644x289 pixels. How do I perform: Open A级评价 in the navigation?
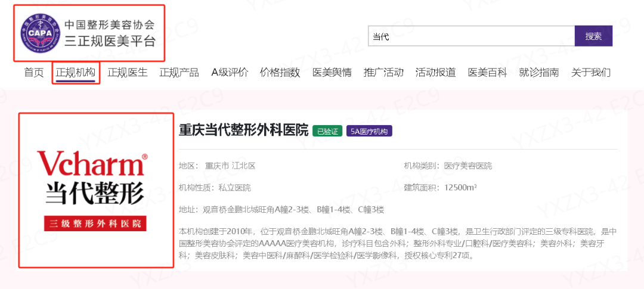(230, 73)
